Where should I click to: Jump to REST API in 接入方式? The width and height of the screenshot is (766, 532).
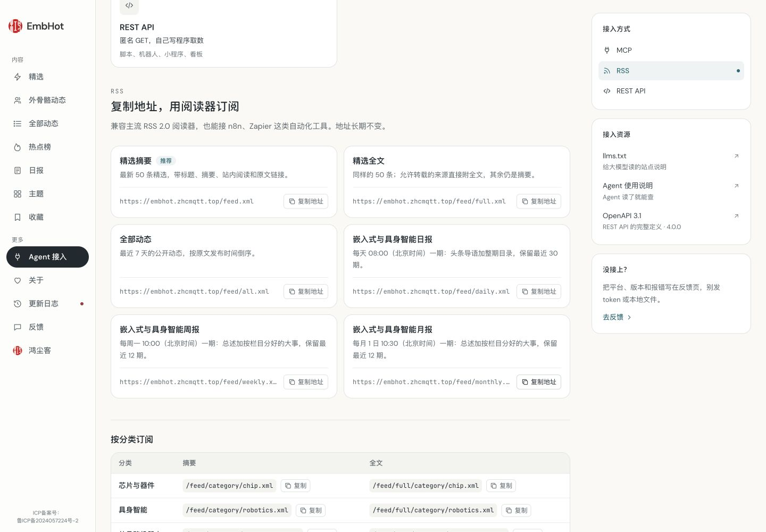point(671,91)
